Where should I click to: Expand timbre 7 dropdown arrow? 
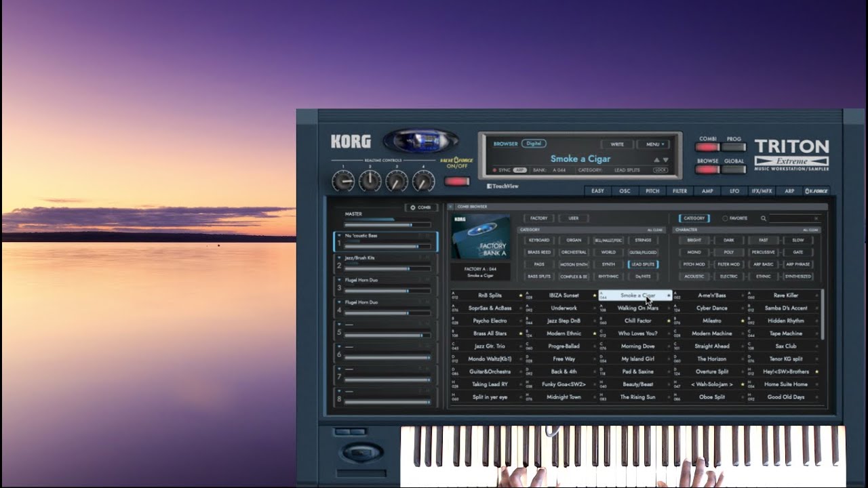(x=340, y=369)
